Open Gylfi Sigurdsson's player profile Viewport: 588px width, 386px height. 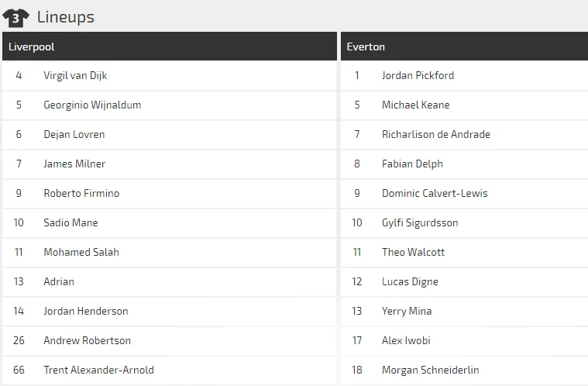(x=420, y=222)
